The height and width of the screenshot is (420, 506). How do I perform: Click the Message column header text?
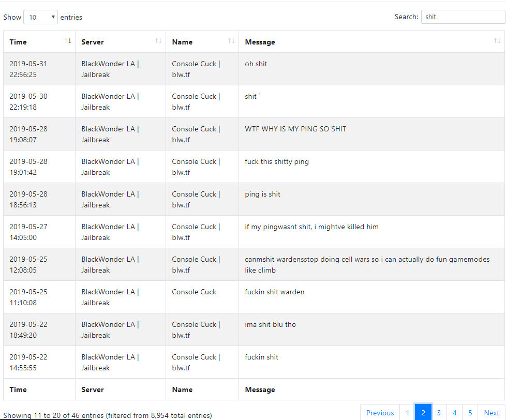pos(260,42)
